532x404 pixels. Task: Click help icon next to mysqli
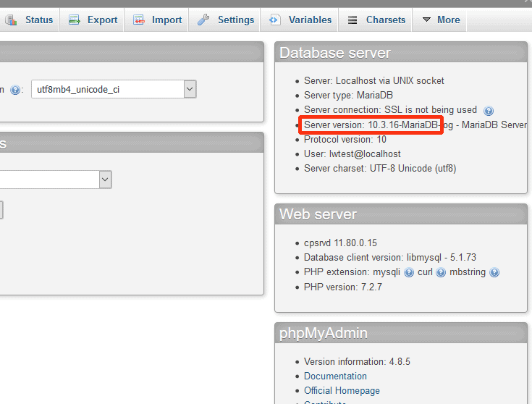[x=409, y=273]
